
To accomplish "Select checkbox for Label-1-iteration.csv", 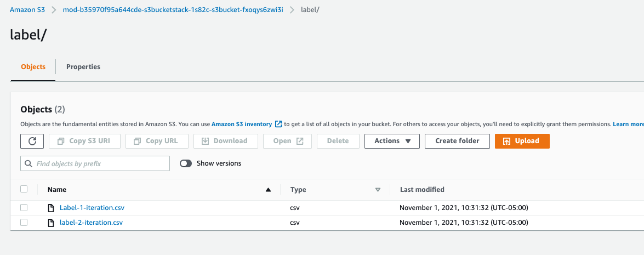I will point(24,208).
